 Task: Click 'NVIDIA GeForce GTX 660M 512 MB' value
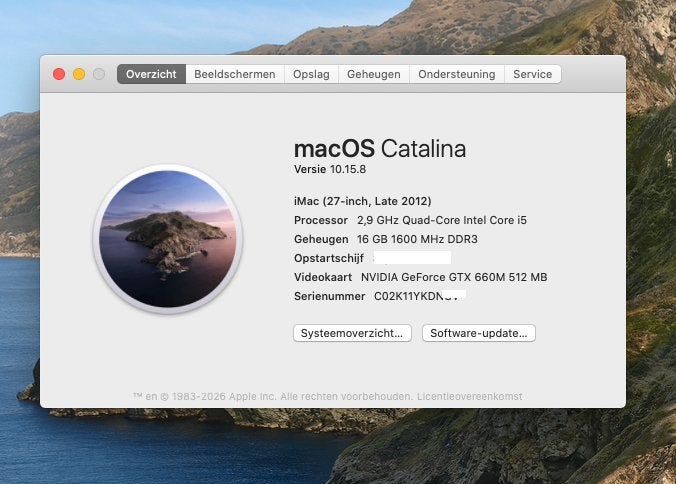[454, 277]
